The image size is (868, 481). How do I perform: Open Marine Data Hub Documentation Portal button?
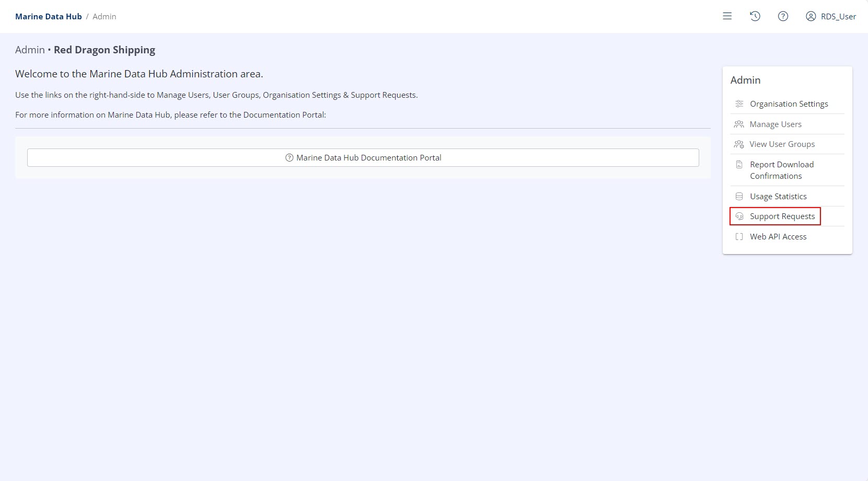pos(363,157)
